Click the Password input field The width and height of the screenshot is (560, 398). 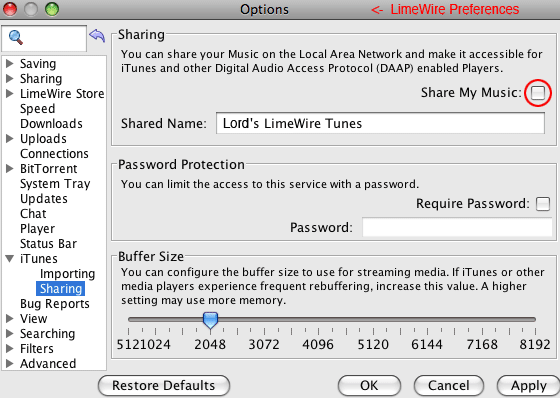(x=458, y=227)
